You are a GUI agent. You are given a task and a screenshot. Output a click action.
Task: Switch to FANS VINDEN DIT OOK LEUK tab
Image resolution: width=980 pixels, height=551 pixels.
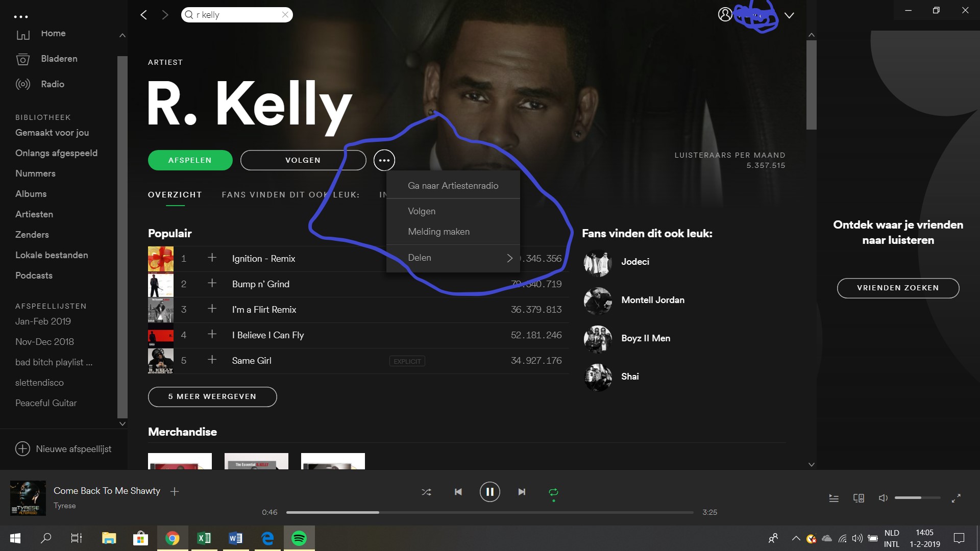pyautogui.click(x=290, y=195)
